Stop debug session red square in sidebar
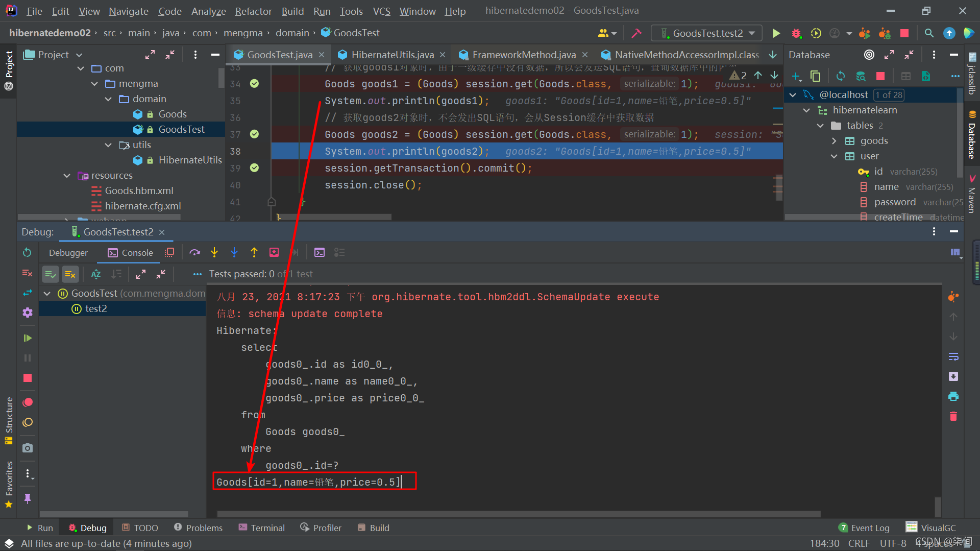Screen dimensions: 980x551 (x=28, y=378)
